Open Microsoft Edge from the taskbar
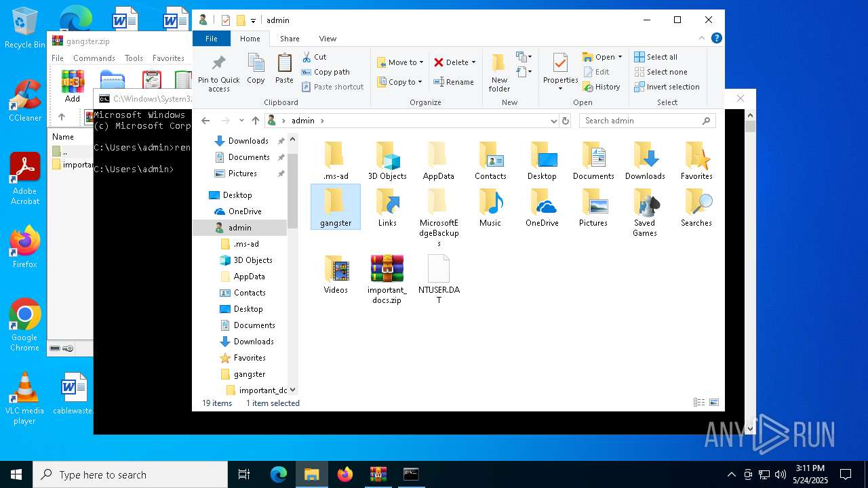Screen dimensions: 868x488 point(279,474)
